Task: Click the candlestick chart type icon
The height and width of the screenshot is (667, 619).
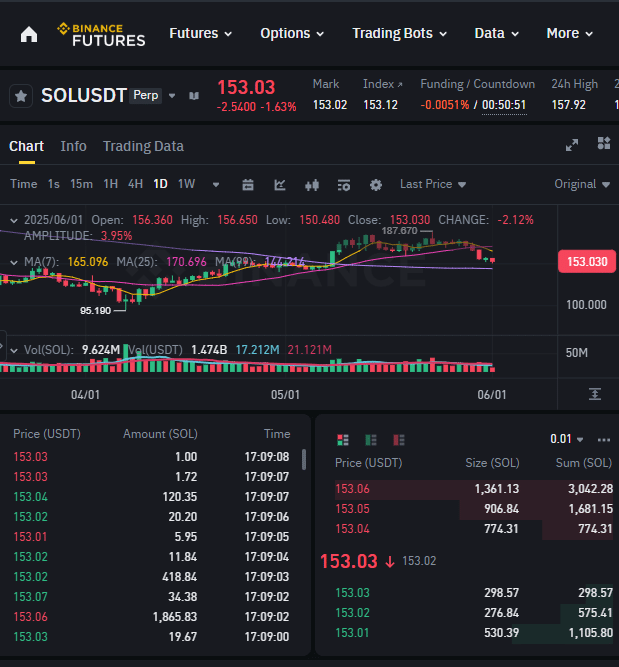Action: pos(312,185)
